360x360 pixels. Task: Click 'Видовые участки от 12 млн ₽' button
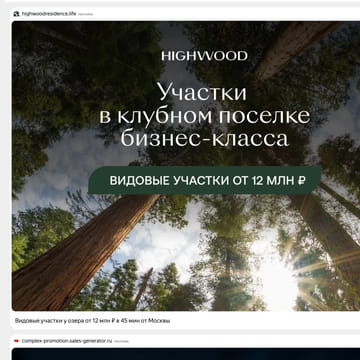point(205,180)
